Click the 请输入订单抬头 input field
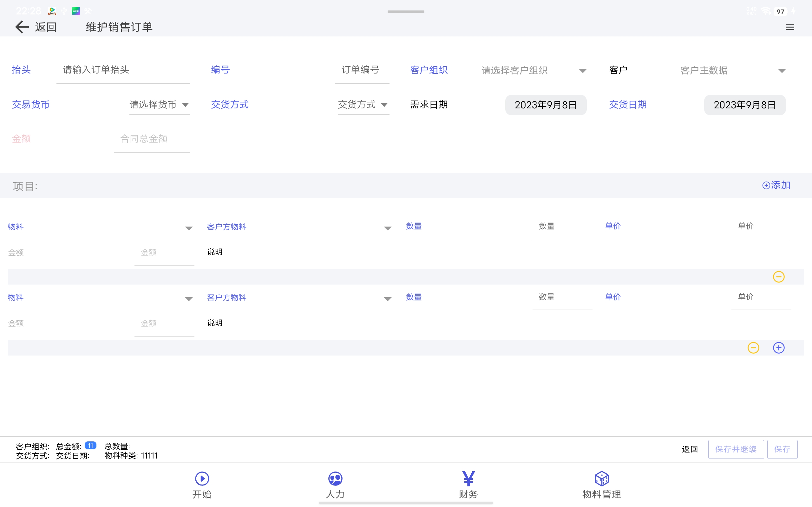 click(x=123, y=70)
